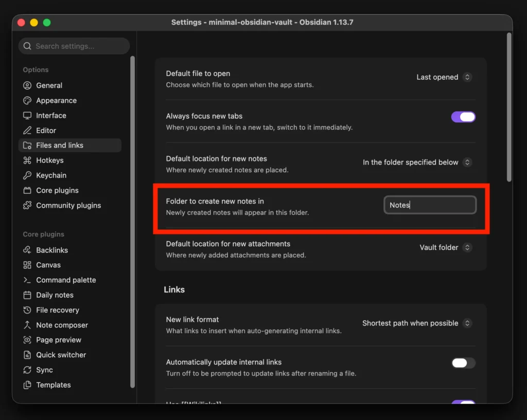527x420 pixels.
Task: Click the Options section header in sidebar
Action: [x=36, y=70]
